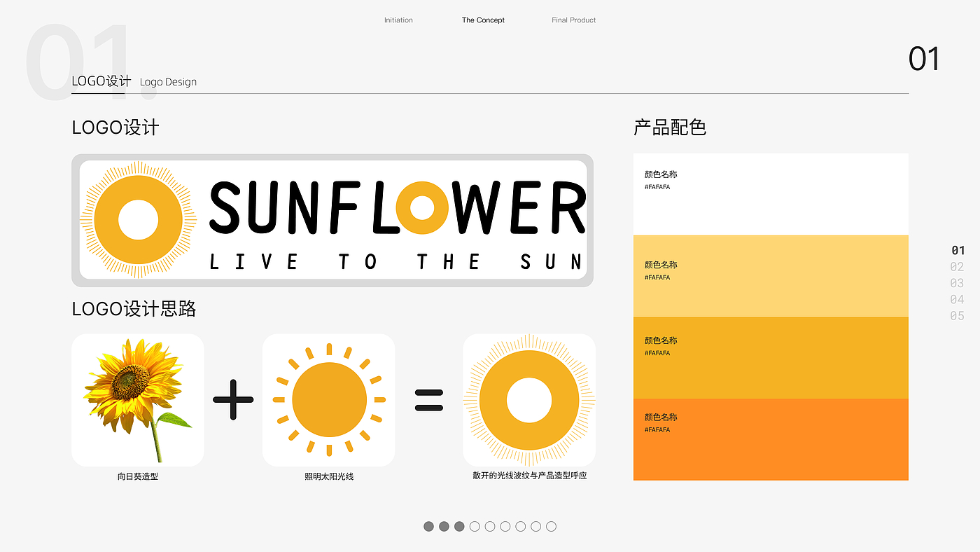Open the sunflower photo card

(x=138, y=400)
